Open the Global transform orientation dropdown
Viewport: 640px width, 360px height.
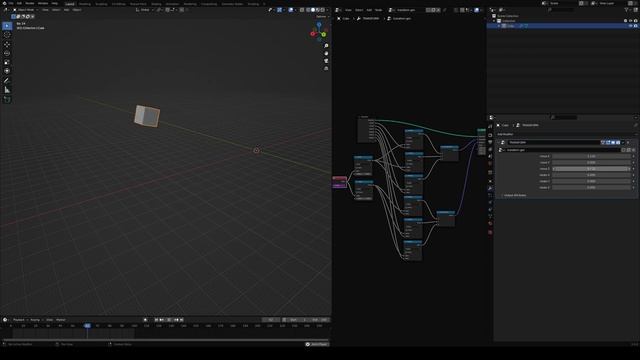point(145,10)
